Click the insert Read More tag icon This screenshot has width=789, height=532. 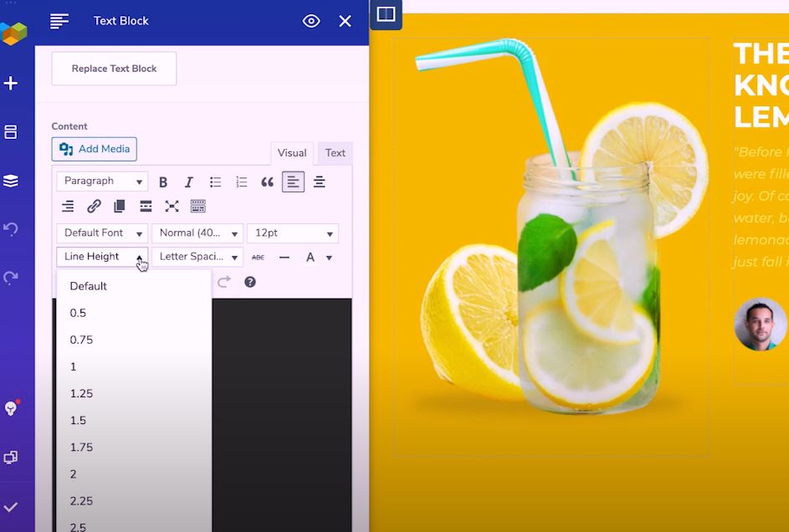pyautogui.click(x=146, y=206)
